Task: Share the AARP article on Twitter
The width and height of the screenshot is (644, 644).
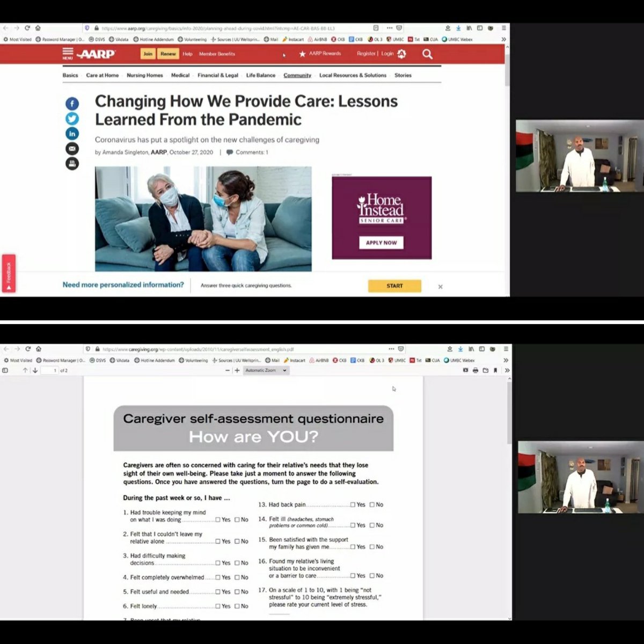Action: click(72, 119)
